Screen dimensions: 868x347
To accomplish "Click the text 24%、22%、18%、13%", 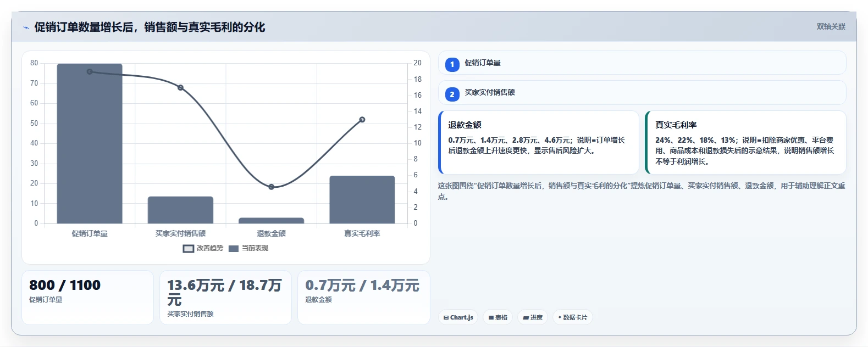I will pos(695,140).
